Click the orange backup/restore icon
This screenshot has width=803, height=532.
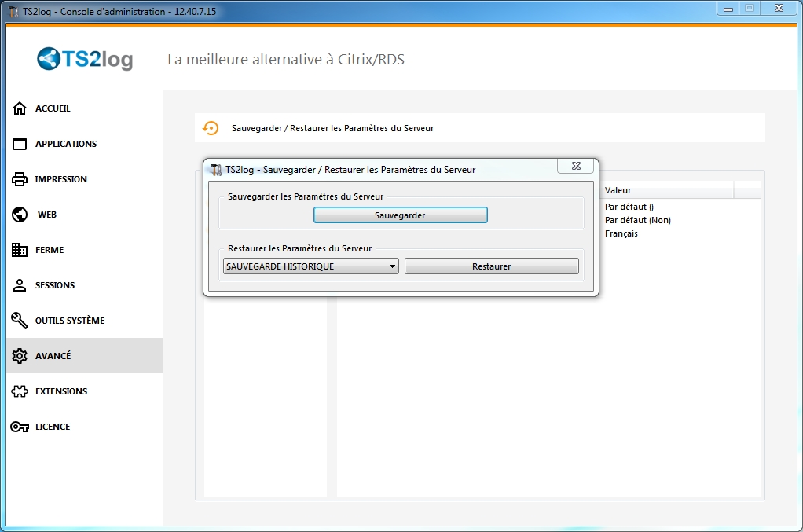[x=211, y=128]
